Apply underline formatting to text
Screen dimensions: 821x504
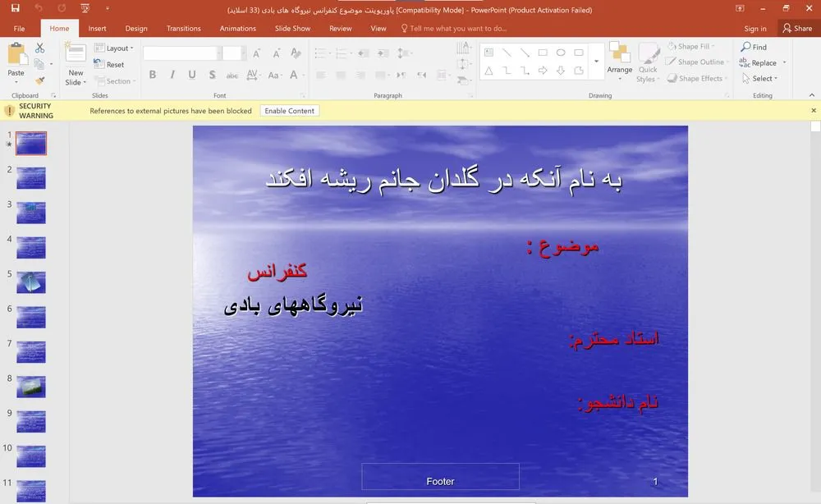(x=191, y=74)
